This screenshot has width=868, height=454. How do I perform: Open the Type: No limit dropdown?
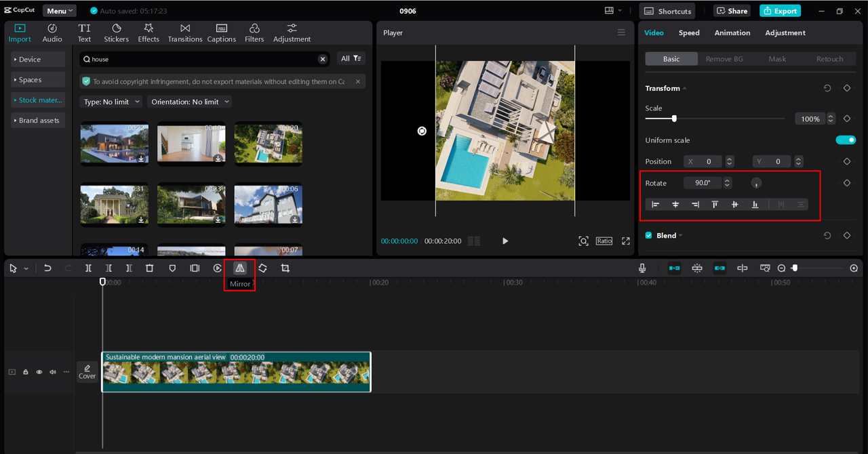(x=111, y=102)
